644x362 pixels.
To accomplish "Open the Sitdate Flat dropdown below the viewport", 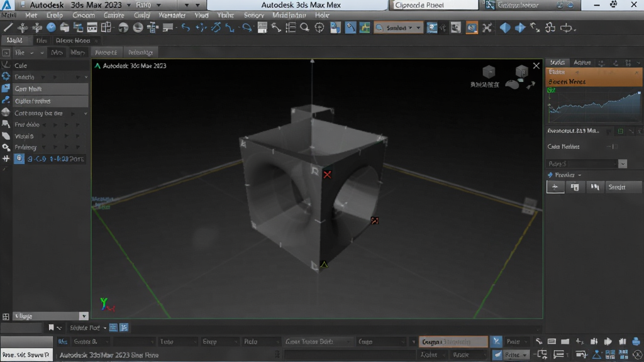I will [88, 327].
